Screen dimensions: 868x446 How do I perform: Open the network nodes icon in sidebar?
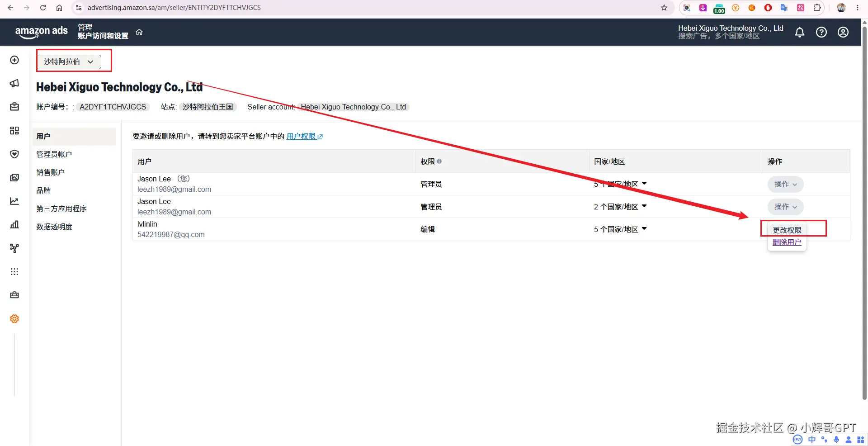tap(14, 248)
